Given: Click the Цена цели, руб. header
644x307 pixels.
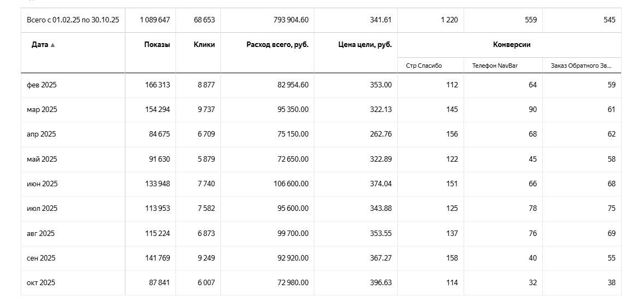Looking at the screenshot, I should tap(365, 45).
